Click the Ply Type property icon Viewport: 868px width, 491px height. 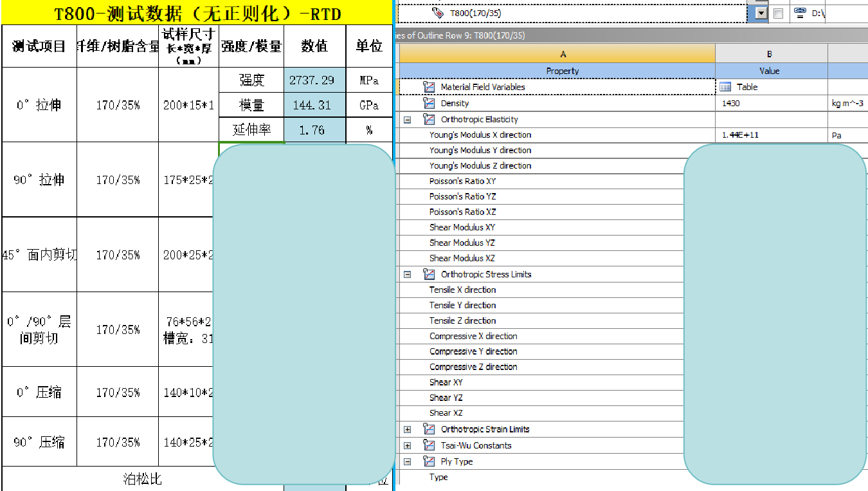pyautogui.click(x=429, y=461)
